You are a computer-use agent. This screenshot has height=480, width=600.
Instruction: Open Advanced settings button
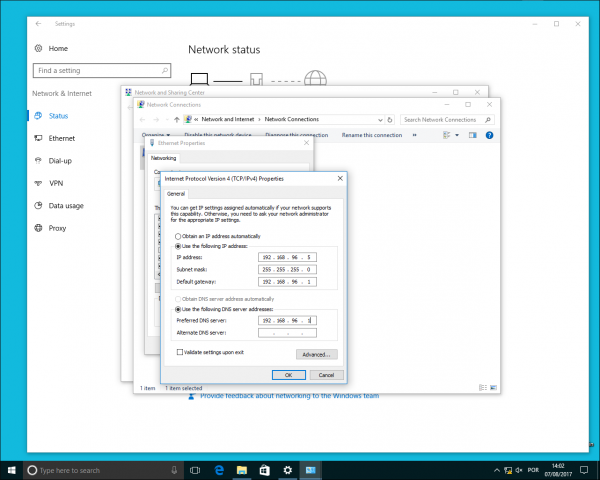coord(316,354)
